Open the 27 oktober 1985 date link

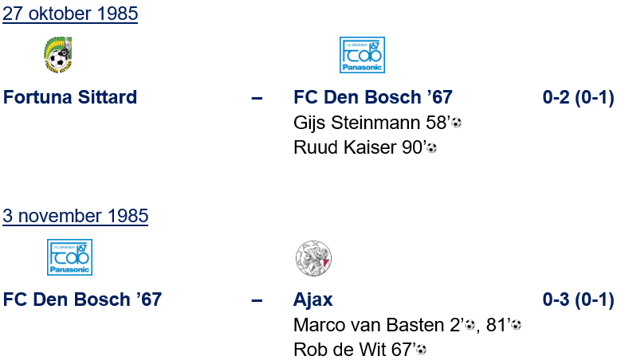pyautogui.click(x=69, y=14)
